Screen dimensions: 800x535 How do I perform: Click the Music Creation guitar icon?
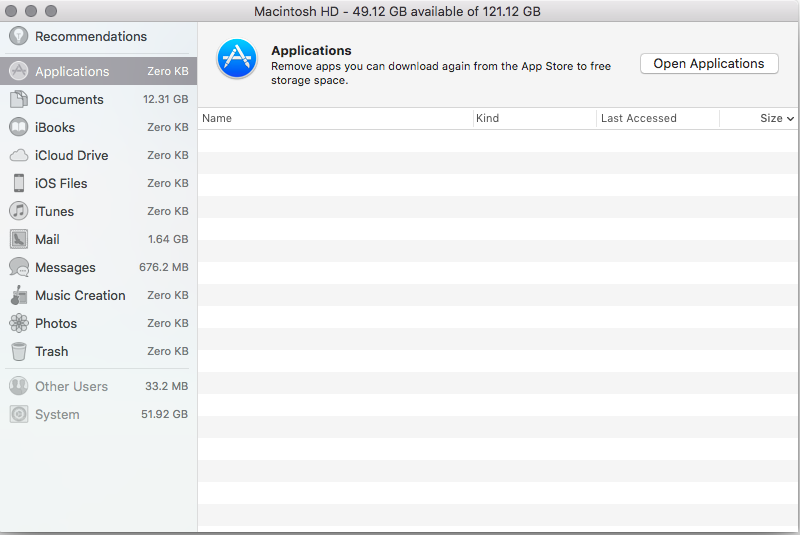point(18,295)
